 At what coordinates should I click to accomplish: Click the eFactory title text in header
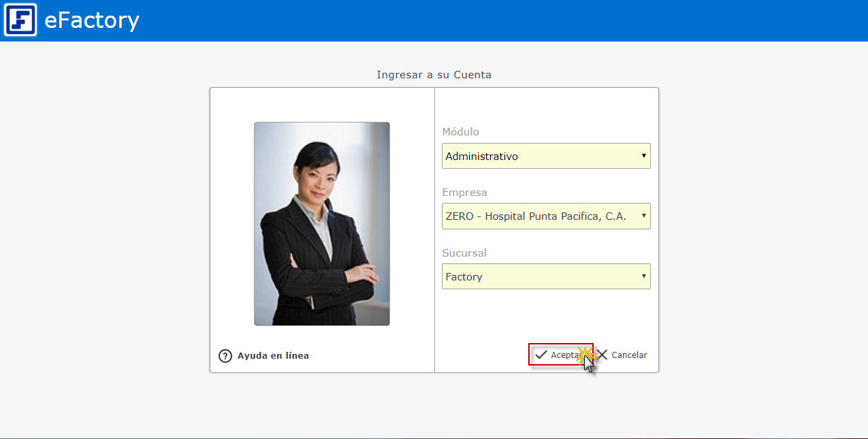[92, 20]
